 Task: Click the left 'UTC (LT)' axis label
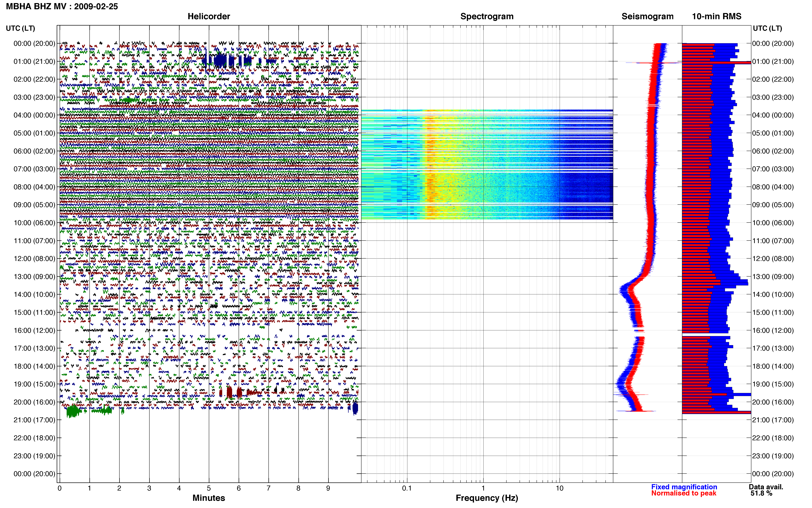pyautogui.click(x=21, y=28)
